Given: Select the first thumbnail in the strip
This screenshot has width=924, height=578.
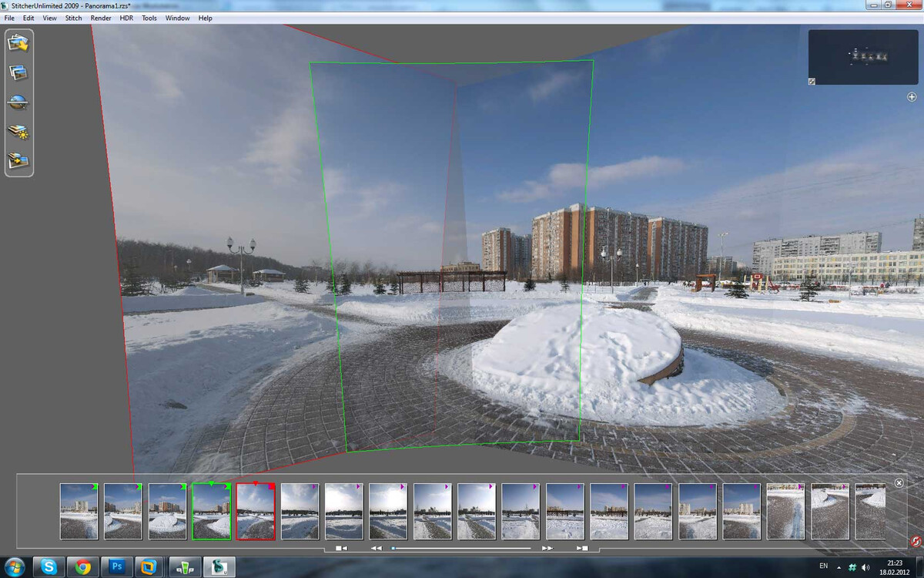Looking at the screenshot, I should pos(79,511).
